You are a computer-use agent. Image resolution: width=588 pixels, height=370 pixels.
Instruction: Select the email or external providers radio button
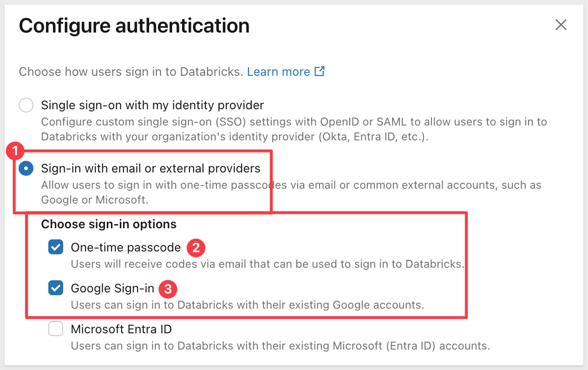coord(26,168)
